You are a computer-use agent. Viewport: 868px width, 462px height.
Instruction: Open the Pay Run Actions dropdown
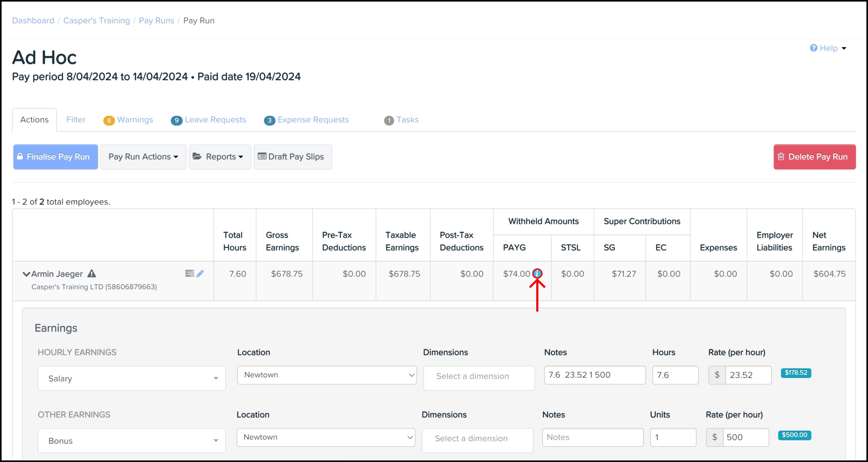click(143, 157)
